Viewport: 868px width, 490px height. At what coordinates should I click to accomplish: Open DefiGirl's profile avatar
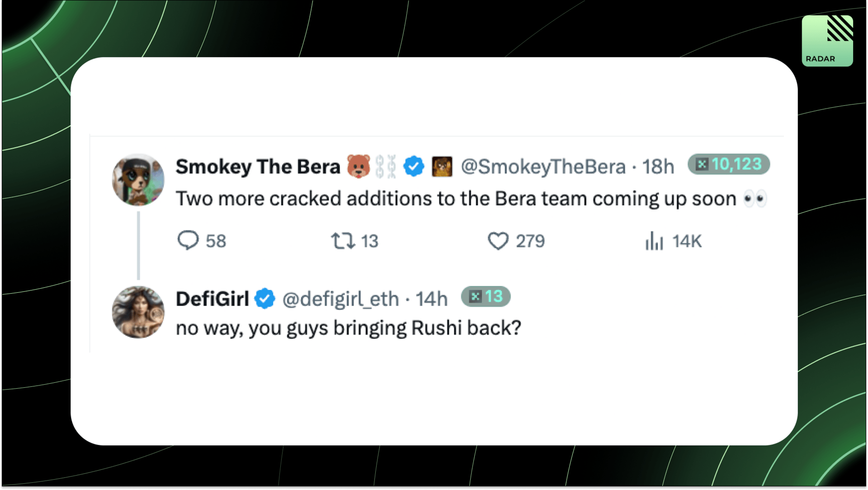pos(138,312)
